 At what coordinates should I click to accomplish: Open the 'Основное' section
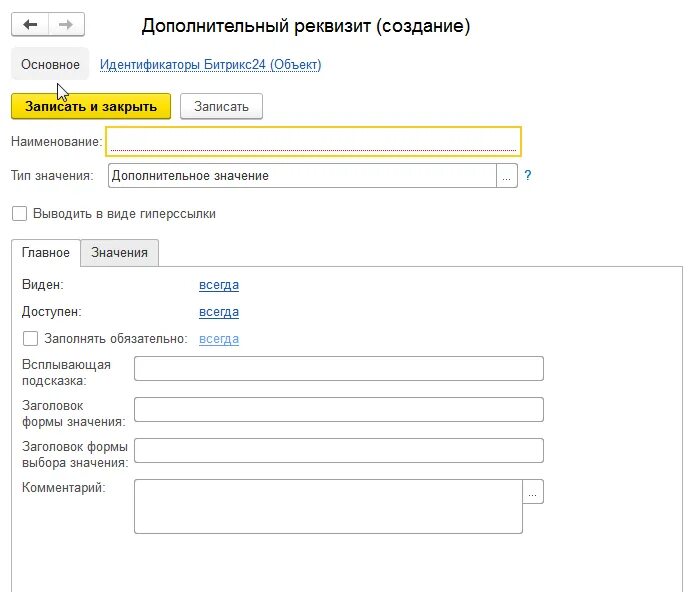coord(50,65)
